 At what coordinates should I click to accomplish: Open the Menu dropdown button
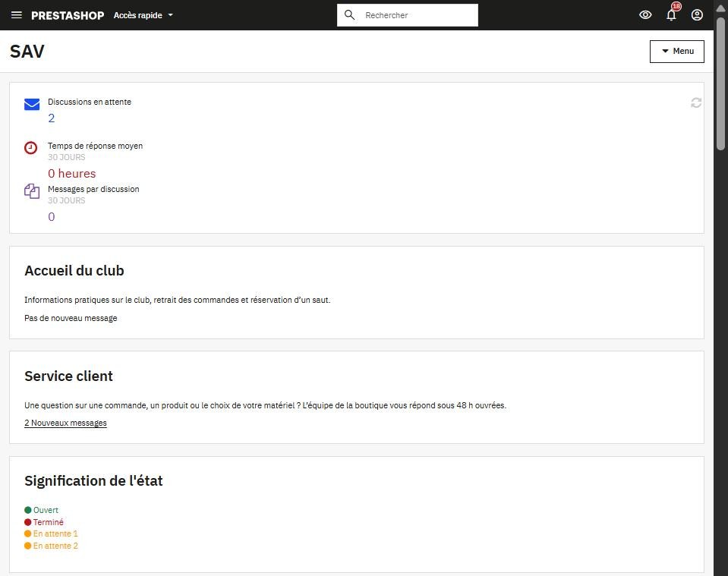pyautogui.click(x=677, y=51)
